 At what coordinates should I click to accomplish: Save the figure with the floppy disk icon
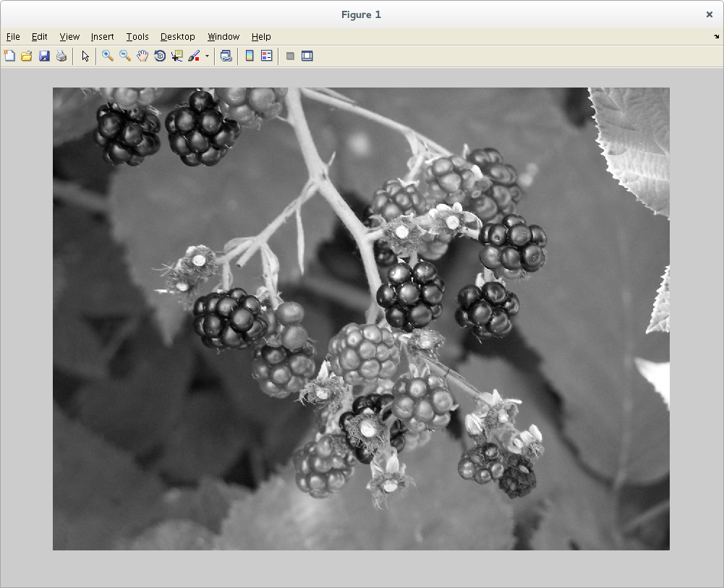(x=44, y=56)
